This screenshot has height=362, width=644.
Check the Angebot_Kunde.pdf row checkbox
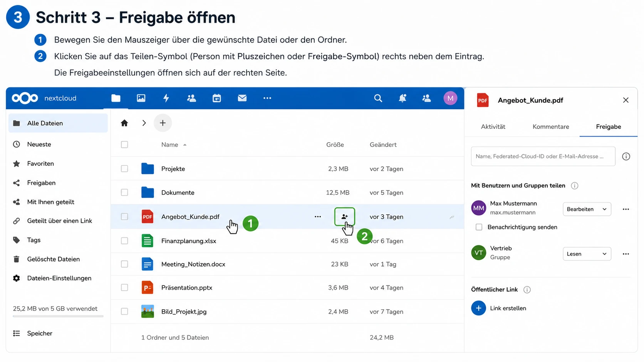[x=124, y=217]
